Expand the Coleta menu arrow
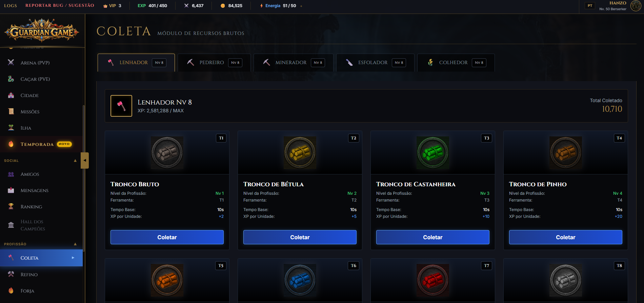 click(x=73, y=258)
